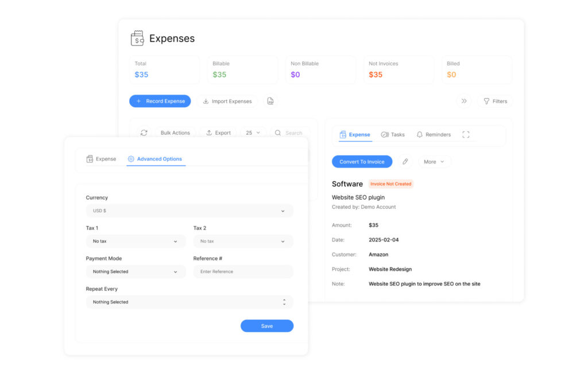Select the Expense tab in form
Image resolution: width=588 pixels, height=374 pixels.
click(x=101, y=159)
